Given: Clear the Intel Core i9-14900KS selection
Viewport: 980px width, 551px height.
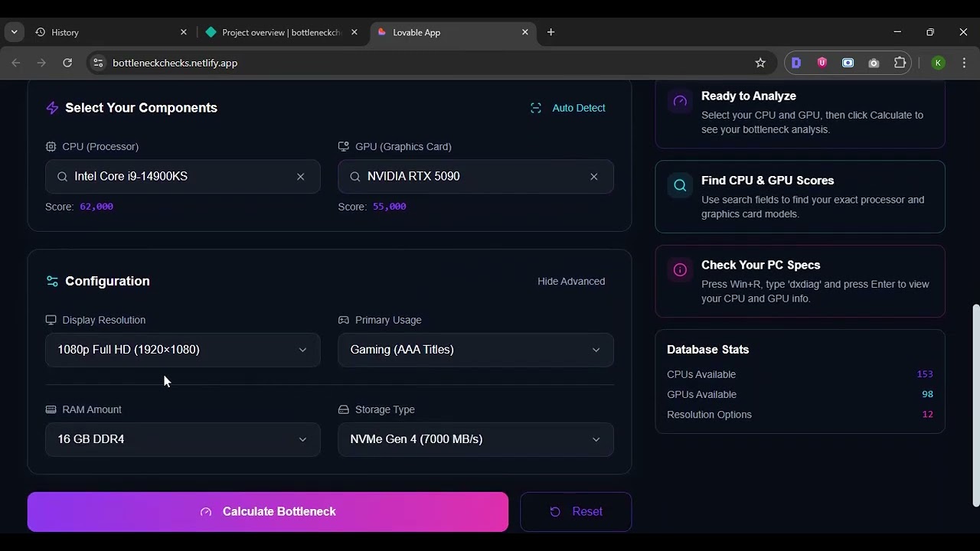Looking at the screenshot, I should coord(300,177).
